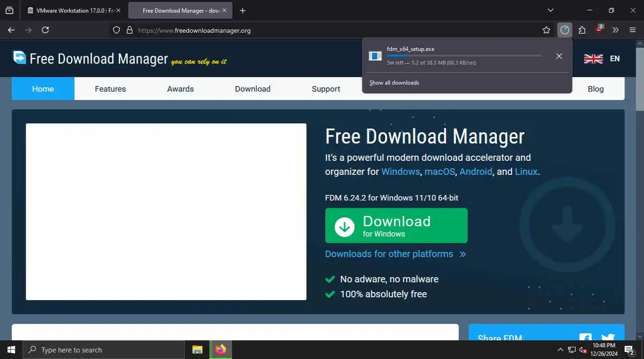
Task: Click the Firefox View icon in tab bar
Action: [x=9, y=10]
